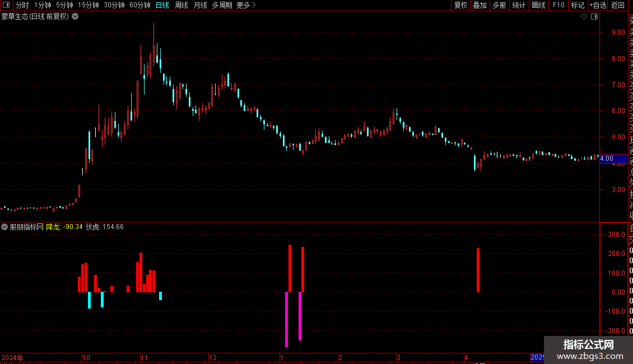The image size is (633, 364).
Task: Click the 9.00 price axis label
Action: (x=618, y=32)
